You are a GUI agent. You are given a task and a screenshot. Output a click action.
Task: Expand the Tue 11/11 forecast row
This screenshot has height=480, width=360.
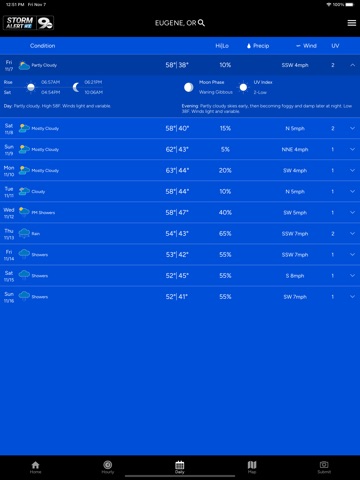(x=352, y=191)
